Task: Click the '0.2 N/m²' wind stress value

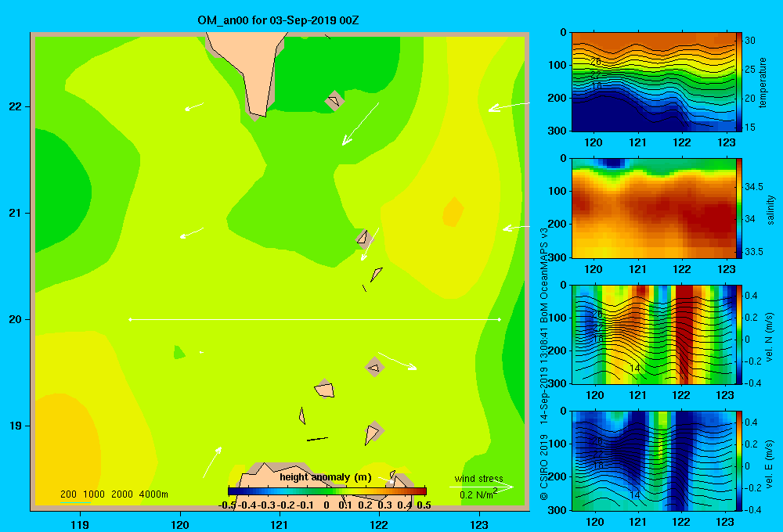Action: 478,494
